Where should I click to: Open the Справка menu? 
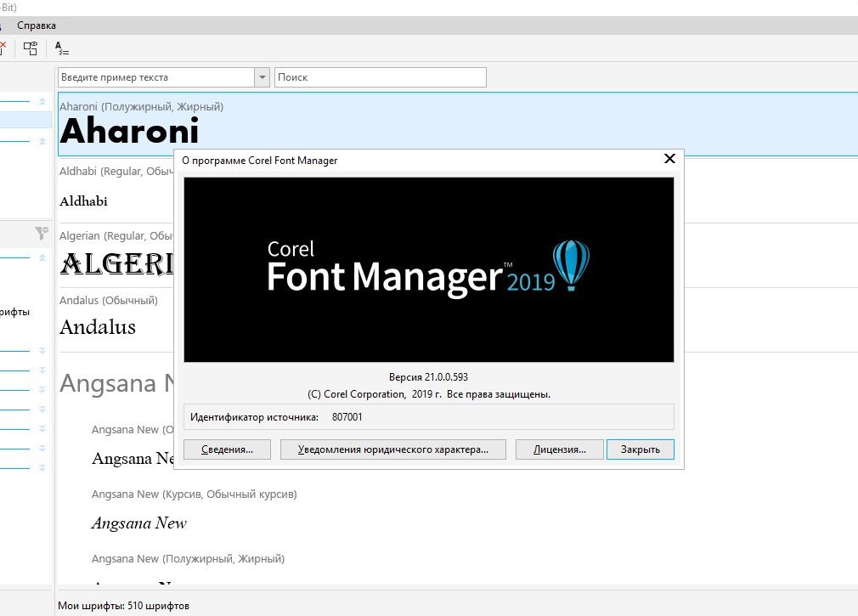tap(37, 25)
